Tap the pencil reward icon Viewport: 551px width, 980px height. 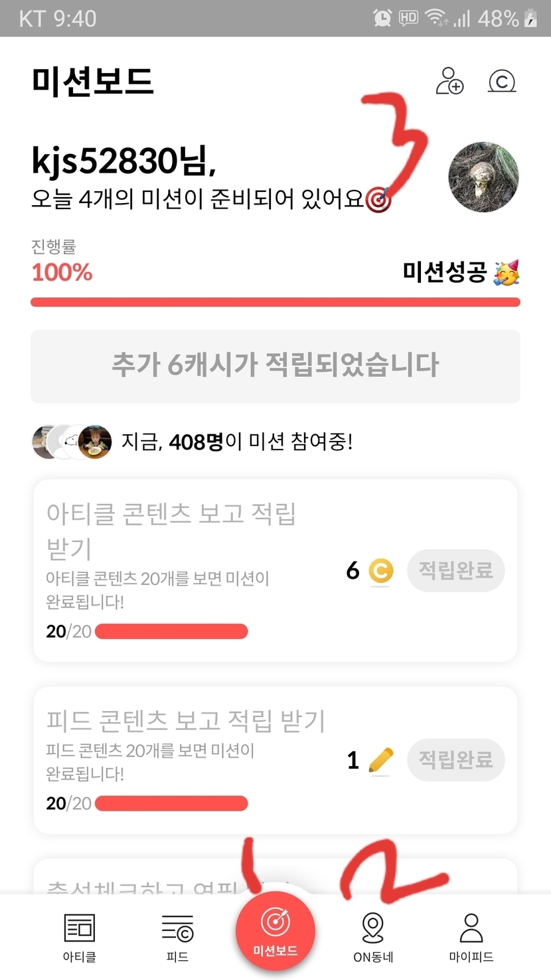tap(380, 760)
